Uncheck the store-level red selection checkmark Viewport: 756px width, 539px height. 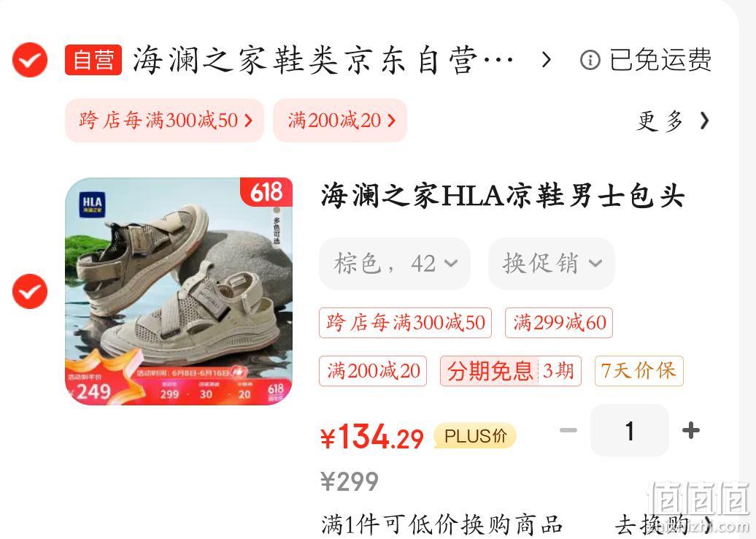[x=30, y=60]
